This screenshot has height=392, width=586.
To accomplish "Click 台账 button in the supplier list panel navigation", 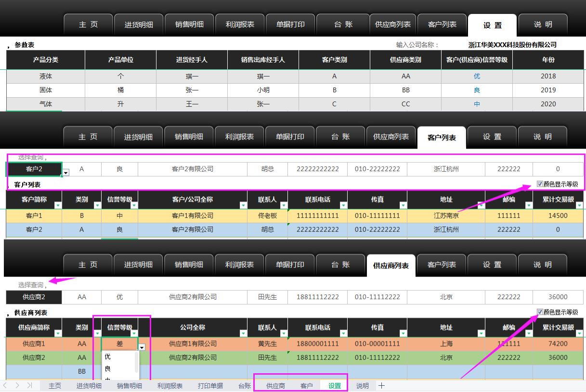I will (340, 265).
